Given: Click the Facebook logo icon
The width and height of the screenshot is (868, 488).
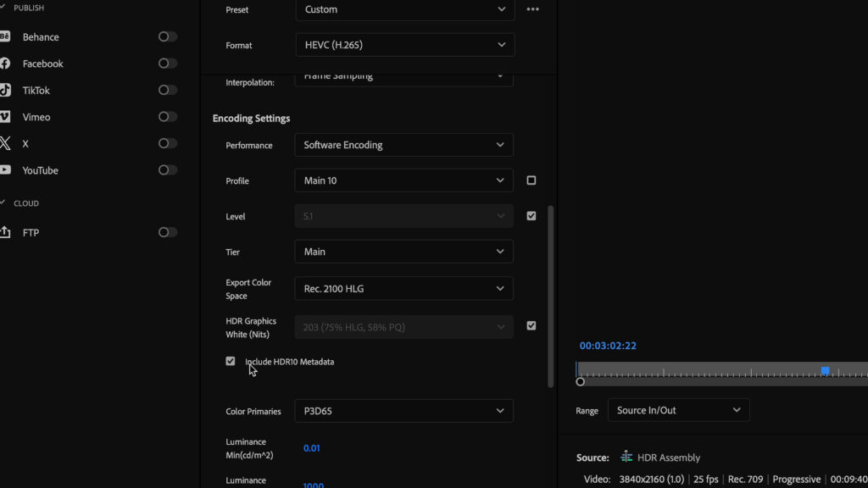Looking at the screenshot, I should click(x=5, y=64).
